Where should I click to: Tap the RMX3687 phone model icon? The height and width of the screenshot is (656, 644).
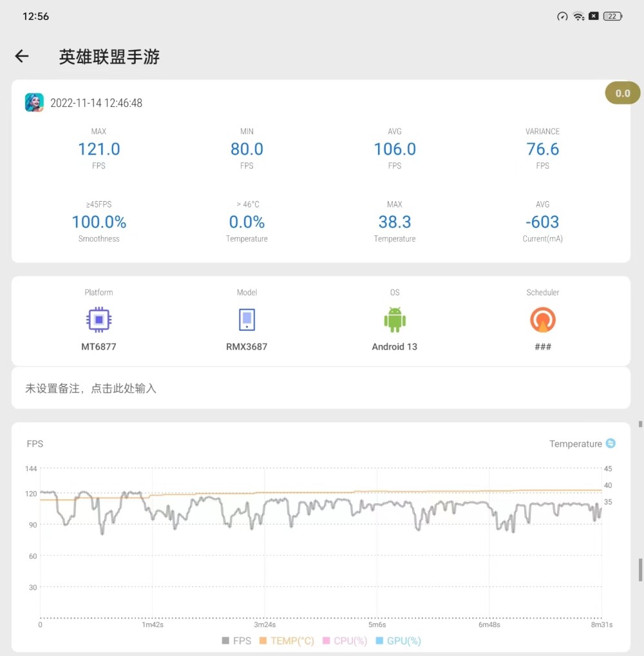(247, 320)
